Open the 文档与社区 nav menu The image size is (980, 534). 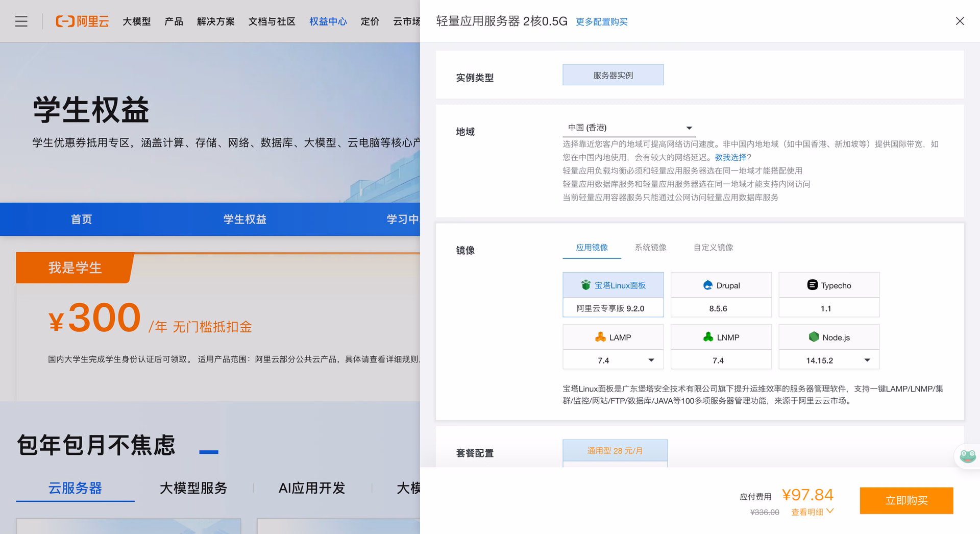click(x=272, y=21)
